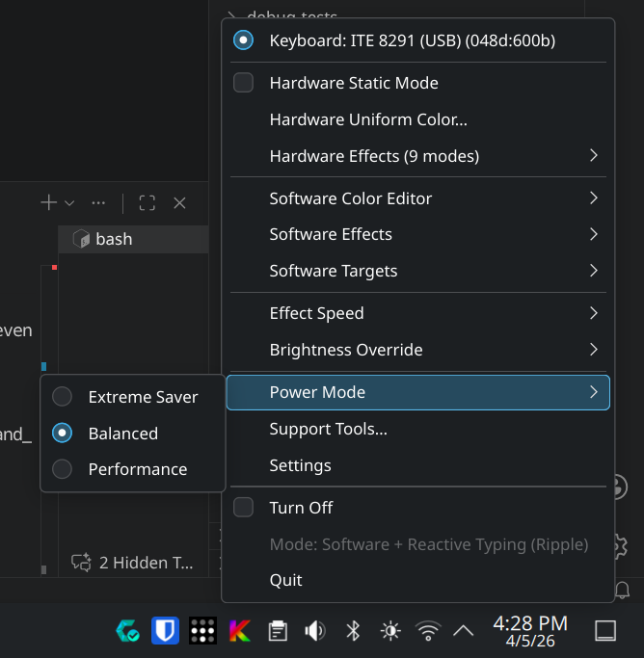The width and height of the screenshot is (644, 658).
Task: Open the clock showing 4:28 PM
Action: pyautogui.click(x=530, y=631)
